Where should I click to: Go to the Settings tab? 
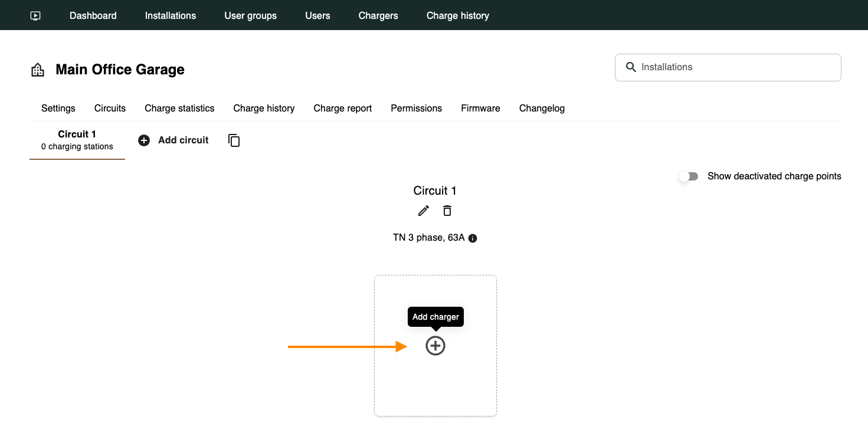58,108
